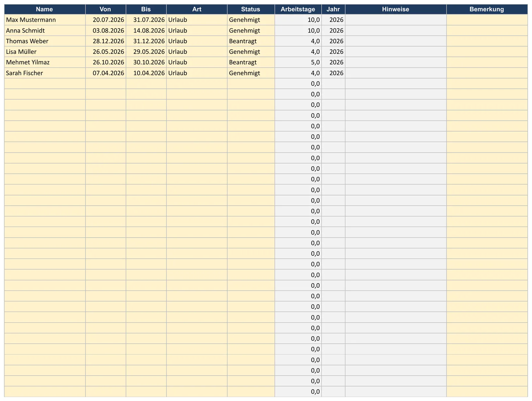Select the start date 26.05.2026
532x401 pixels.
point(106,52)
